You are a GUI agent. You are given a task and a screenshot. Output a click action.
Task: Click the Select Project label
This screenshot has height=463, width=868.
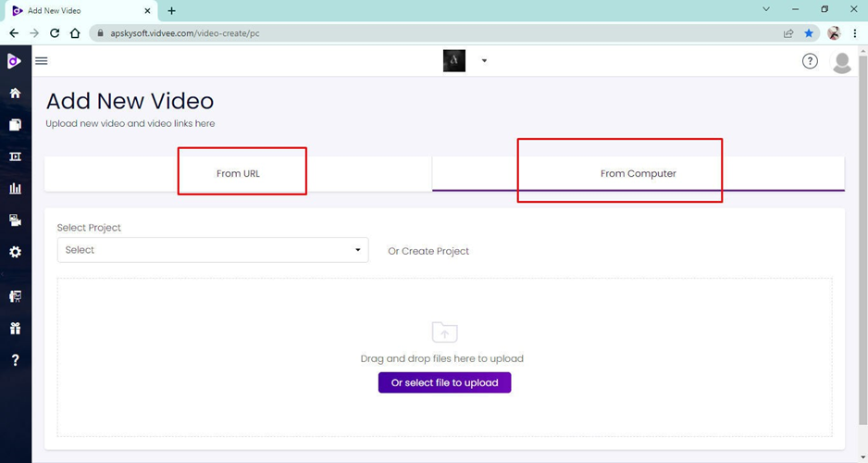89,228
